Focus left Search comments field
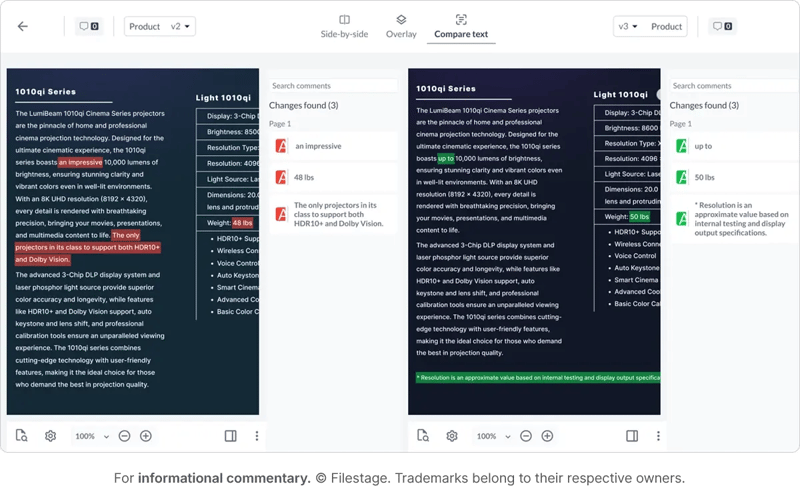This screenshot has width=800, height=486. pos(333,86)
